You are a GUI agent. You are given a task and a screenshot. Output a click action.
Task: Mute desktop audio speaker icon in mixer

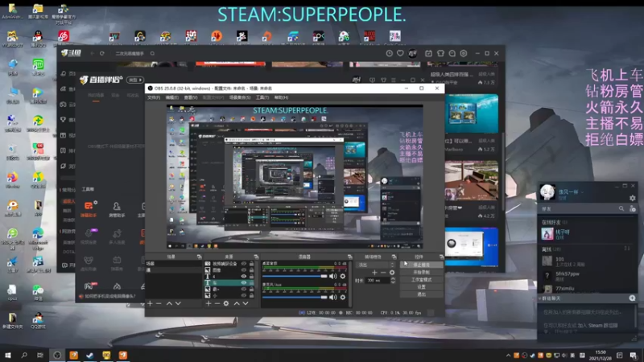[x=333, y=276]
